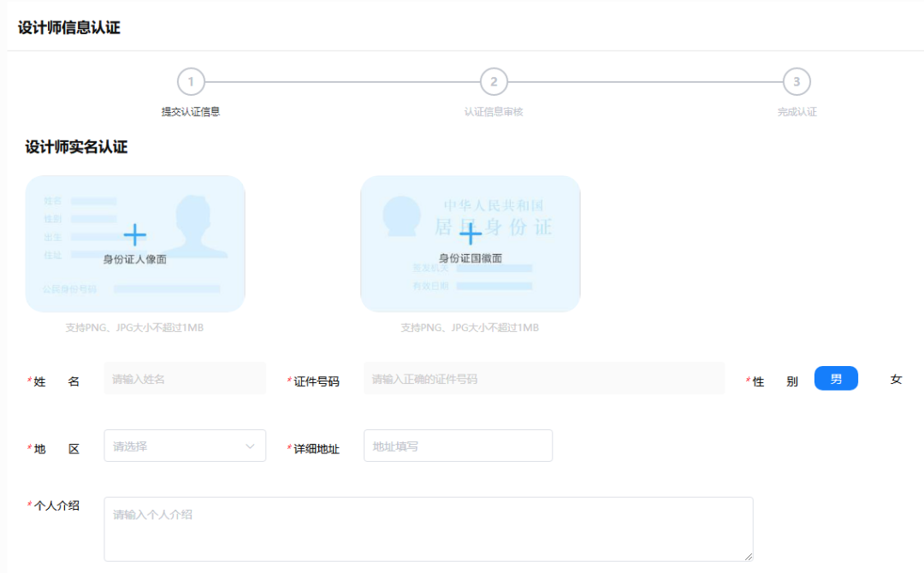Click the dropdown chevron in the 地区 selector
The height and width of the screenshot is (573, 924).
tap(251, 446)
